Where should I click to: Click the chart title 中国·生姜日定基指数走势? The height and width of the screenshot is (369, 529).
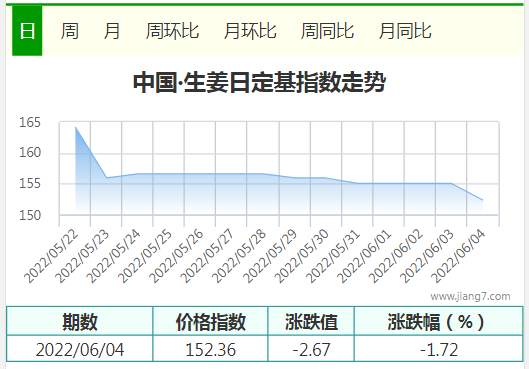[259, 82]
